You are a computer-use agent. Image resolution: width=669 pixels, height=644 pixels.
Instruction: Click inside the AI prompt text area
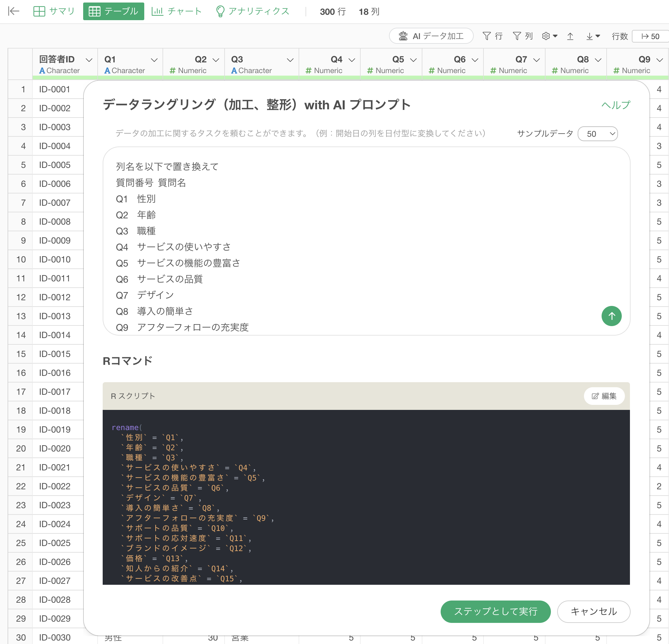(x=366, y=241)
